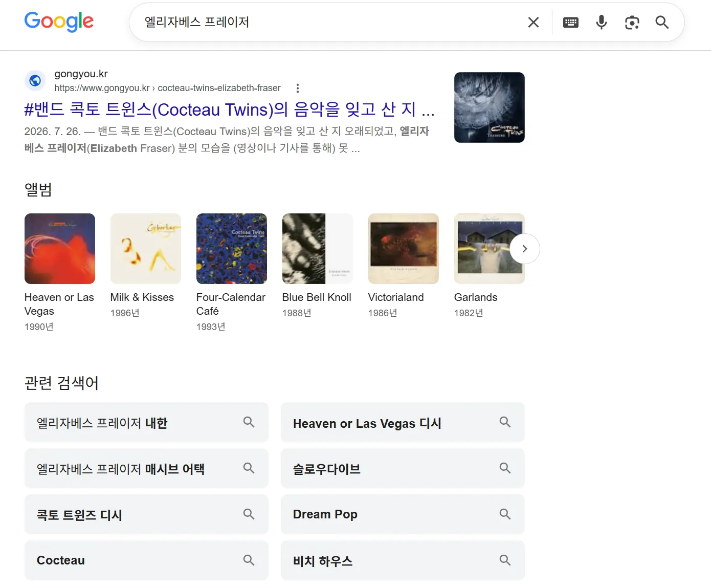Click the 1993년 year under Four-Calendar Café
Viewport: 711px width, 588px height.
[x=211, y=326]
